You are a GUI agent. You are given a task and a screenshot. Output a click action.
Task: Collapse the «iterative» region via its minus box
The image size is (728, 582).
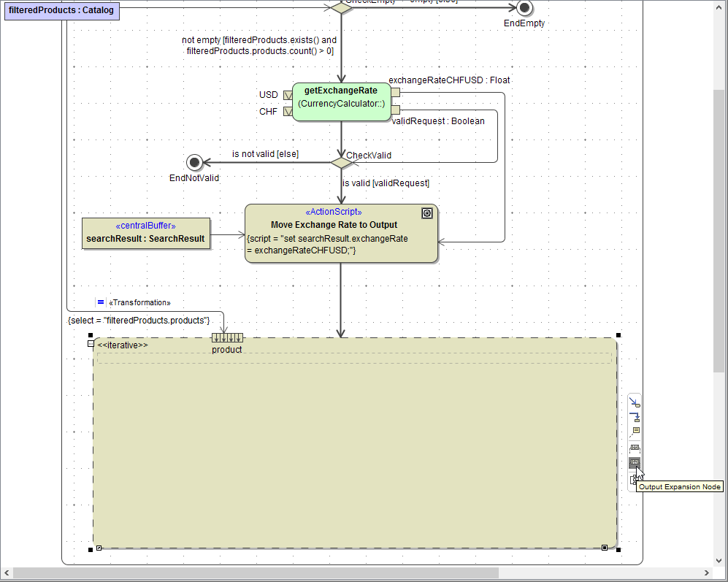[91, 343]
